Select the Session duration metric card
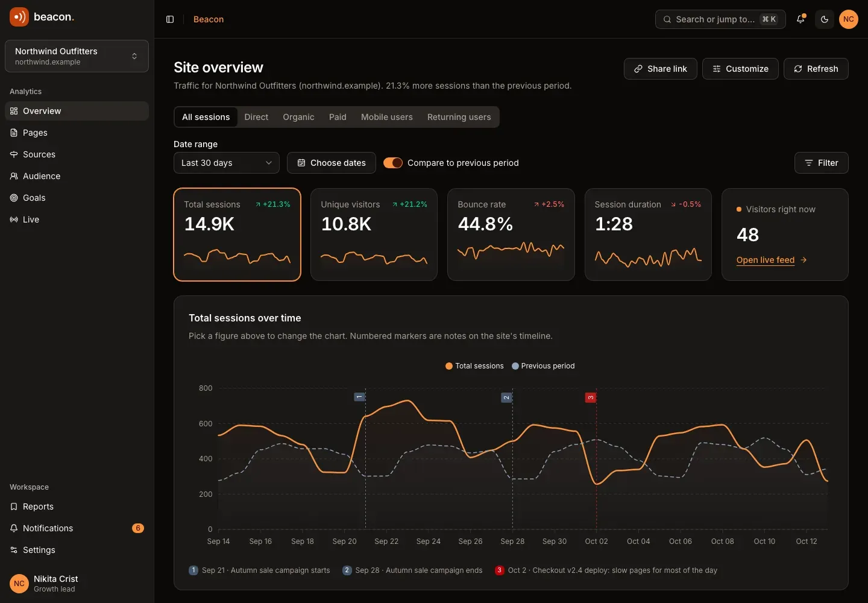The height and width of the screenshot is (603, 868). pyautogui.click(x=648, y=235)
